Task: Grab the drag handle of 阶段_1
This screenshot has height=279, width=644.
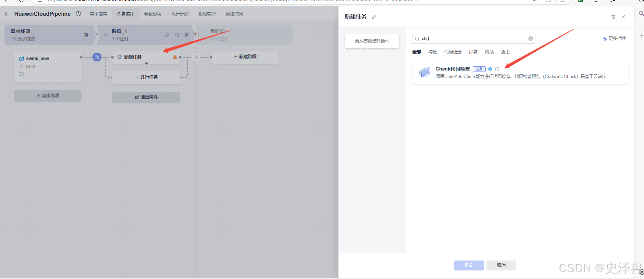Action: click(x=106, y=35)
